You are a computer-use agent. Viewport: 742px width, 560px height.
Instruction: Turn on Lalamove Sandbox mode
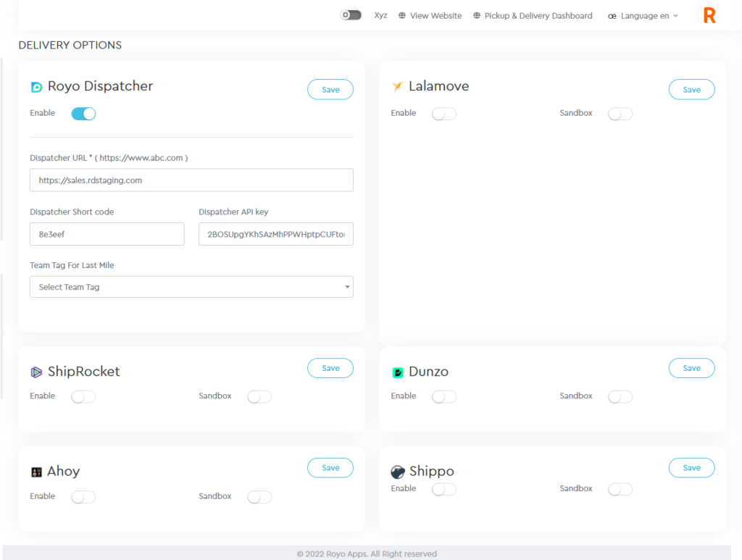620,114
